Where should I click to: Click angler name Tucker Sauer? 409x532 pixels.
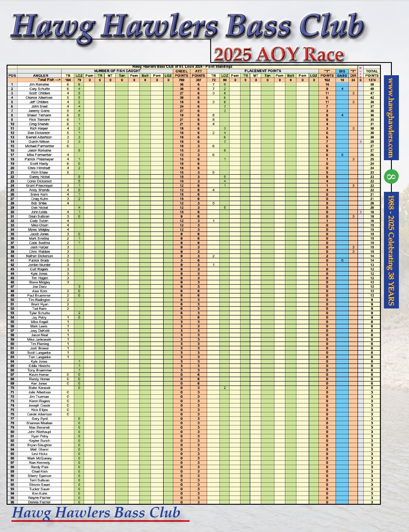pyautogui.click(x=39, y=489)
